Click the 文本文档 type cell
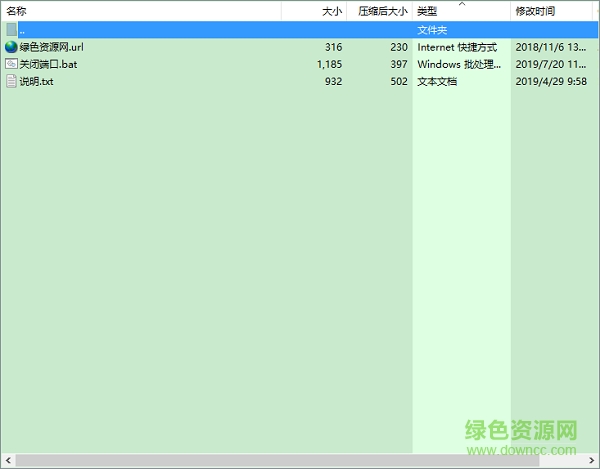This screenshot has width=600, height=469. (x=437, y=81)
